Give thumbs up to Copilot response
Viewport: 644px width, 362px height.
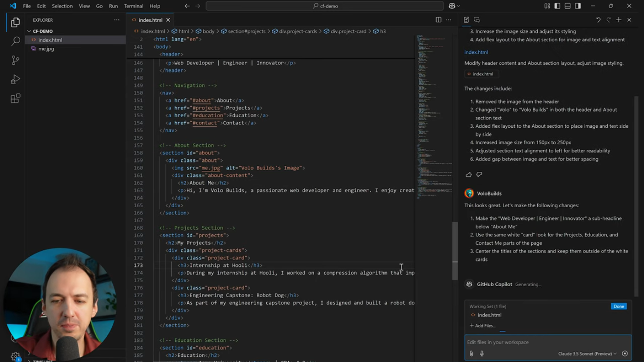click(x=469, y=175)
